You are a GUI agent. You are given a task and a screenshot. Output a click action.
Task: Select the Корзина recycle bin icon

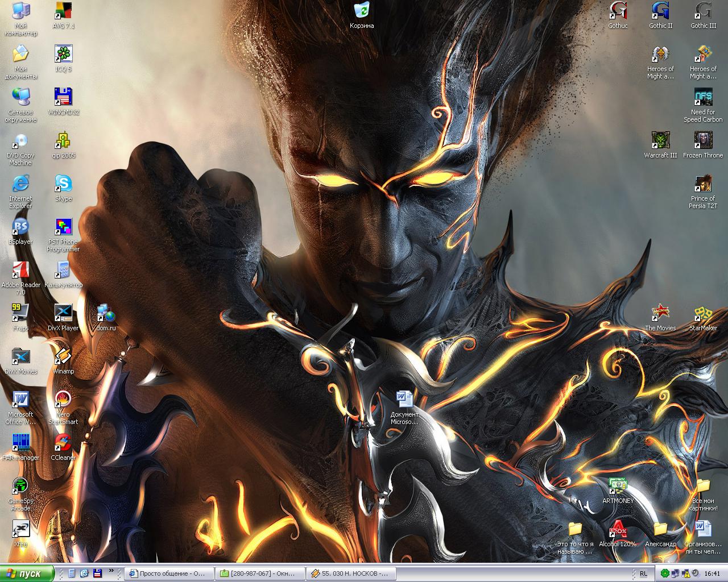[x=362, y=15]
